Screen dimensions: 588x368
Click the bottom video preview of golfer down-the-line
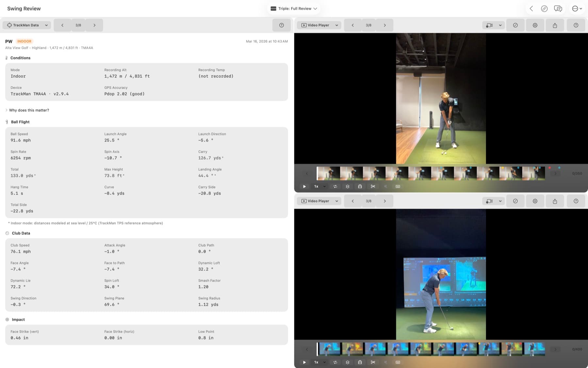coord(441,274)
